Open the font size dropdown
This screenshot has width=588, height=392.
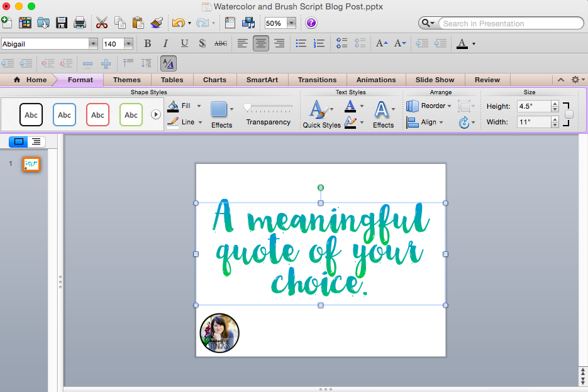[x=128, y=44]
